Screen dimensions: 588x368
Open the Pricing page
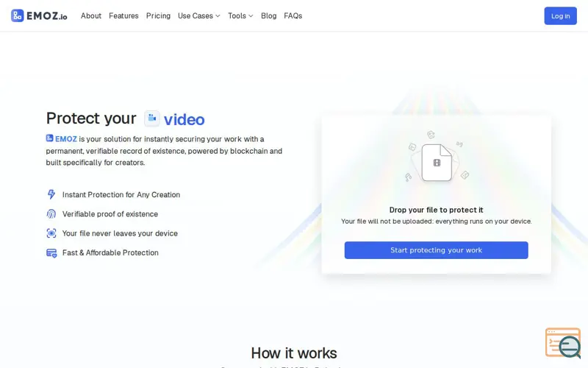158,15
